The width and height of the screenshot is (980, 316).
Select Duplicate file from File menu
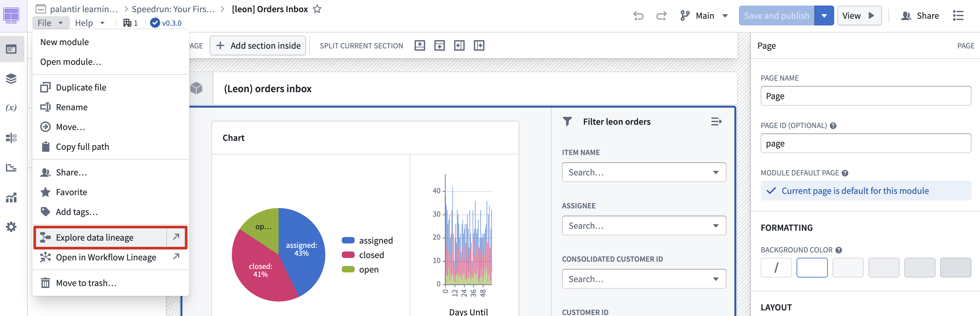(x=81, y=88)
